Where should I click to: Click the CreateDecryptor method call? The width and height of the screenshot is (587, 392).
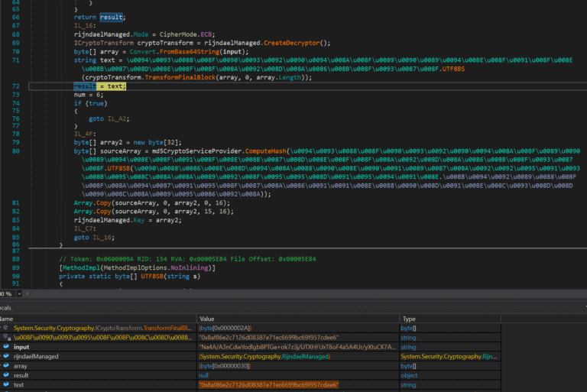(x=292, y=43)
